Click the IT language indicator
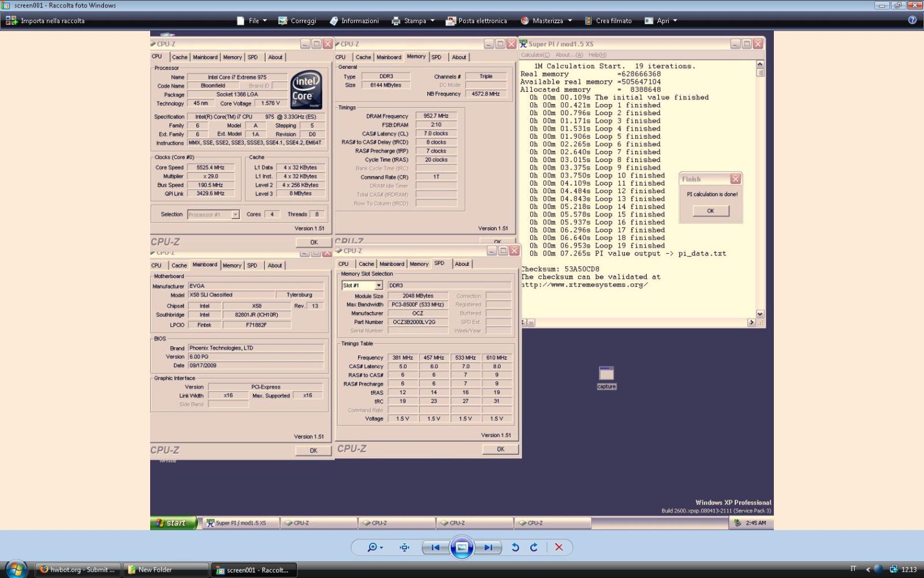Image resolution: width=924 pixels, height=578 pixels. tap(853, 569)
